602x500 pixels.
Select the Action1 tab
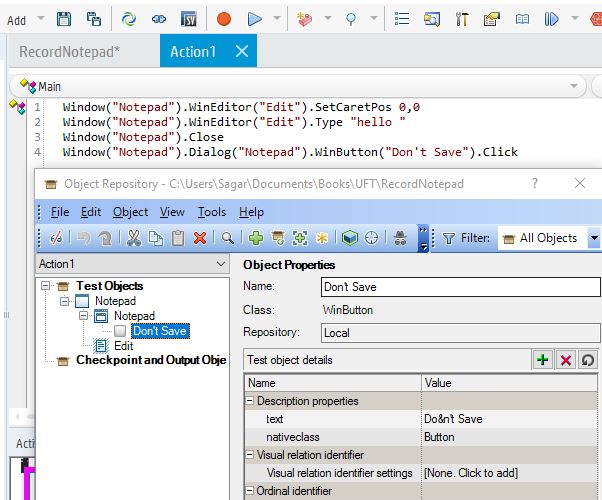193,51
